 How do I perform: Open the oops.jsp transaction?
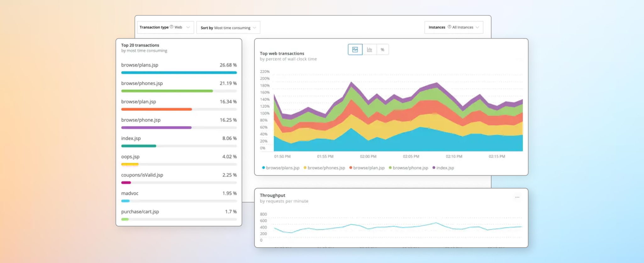(130, 157)
